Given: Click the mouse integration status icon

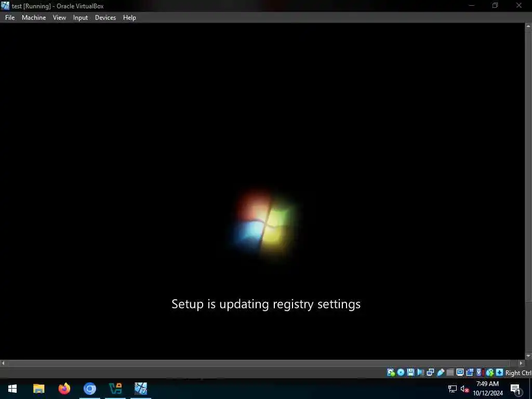Looking at the screenshot, I should pos(489,373).
